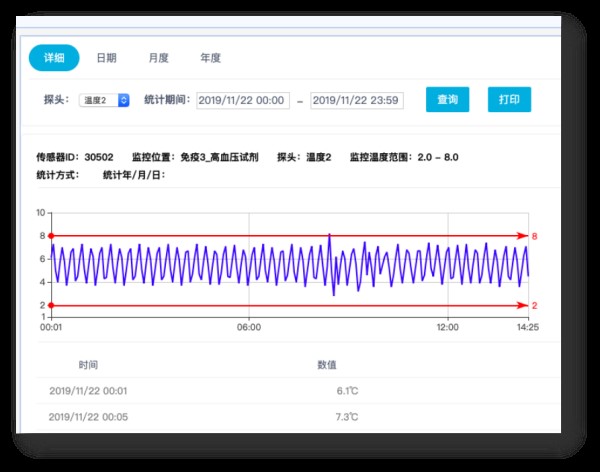600x472 pixels.
Task: Click the end date field 2019/11/22 23:59
Action: click(357, 100)
